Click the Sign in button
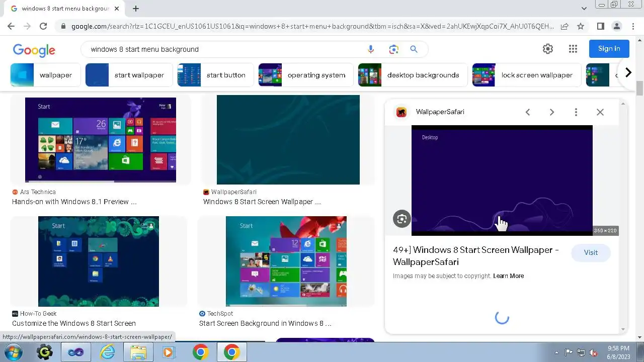 coord(609,49)
